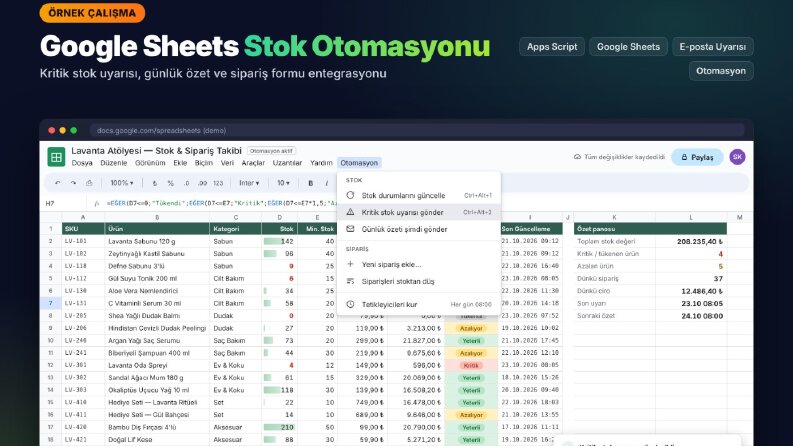Image resolution: width=793 pixels, height=446 pixels.
Task: Click the 'Sonraki özet' value 24.10 08:00
Action: coord(702,316)
